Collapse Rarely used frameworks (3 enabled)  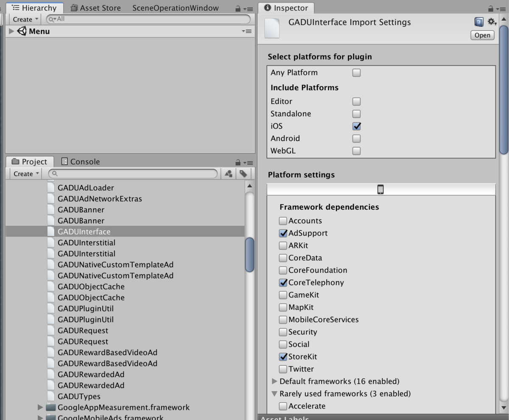pos(274,394)
